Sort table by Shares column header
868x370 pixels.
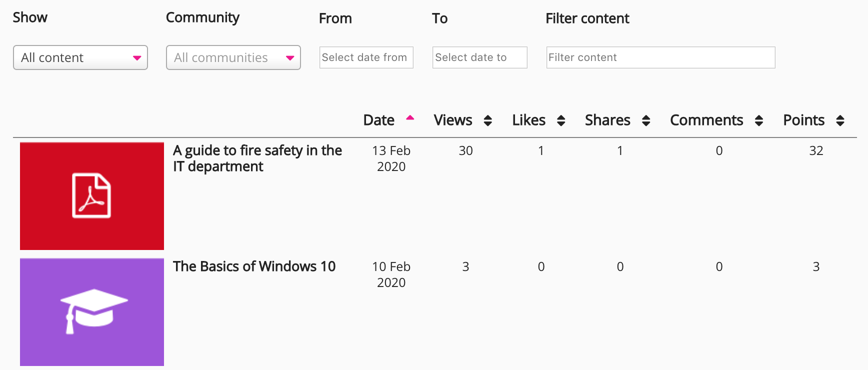[x=607, y=120]
